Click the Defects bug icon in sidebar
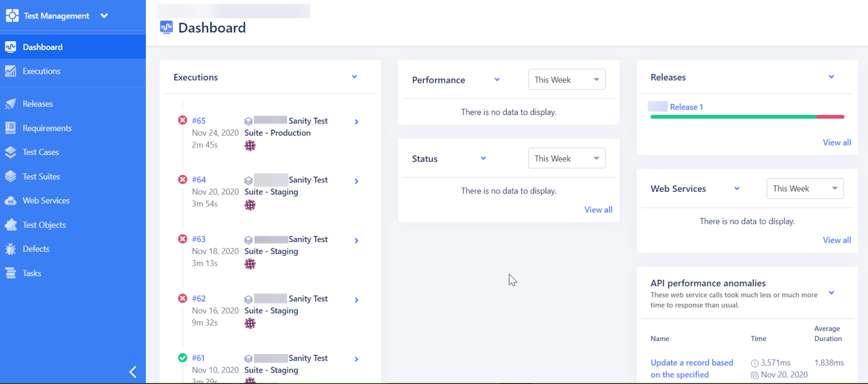Screen dimensions: 868x384 [x=10, y=249]
